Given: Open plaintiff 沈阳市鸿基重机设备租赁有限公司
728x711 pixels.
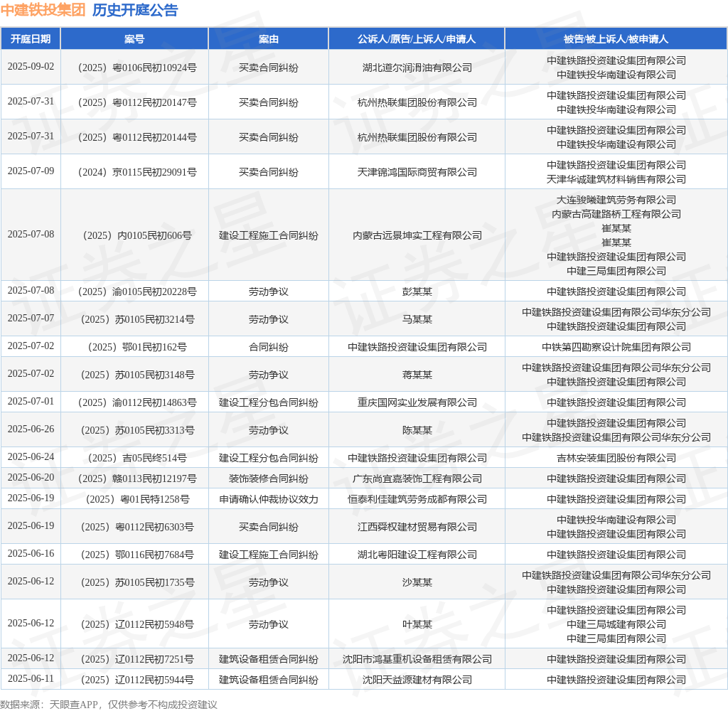Looking at the screenshot, I should click(417, 659).
